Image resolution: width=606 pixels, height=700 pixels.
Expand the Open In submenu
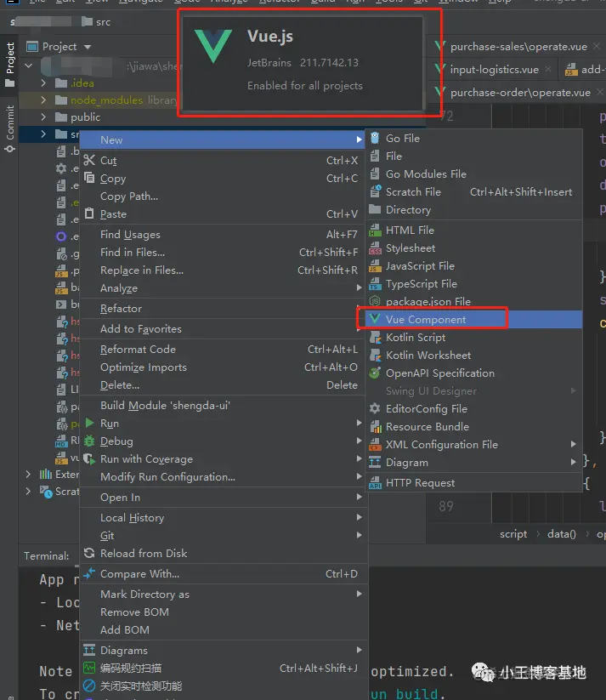[224, 498]
